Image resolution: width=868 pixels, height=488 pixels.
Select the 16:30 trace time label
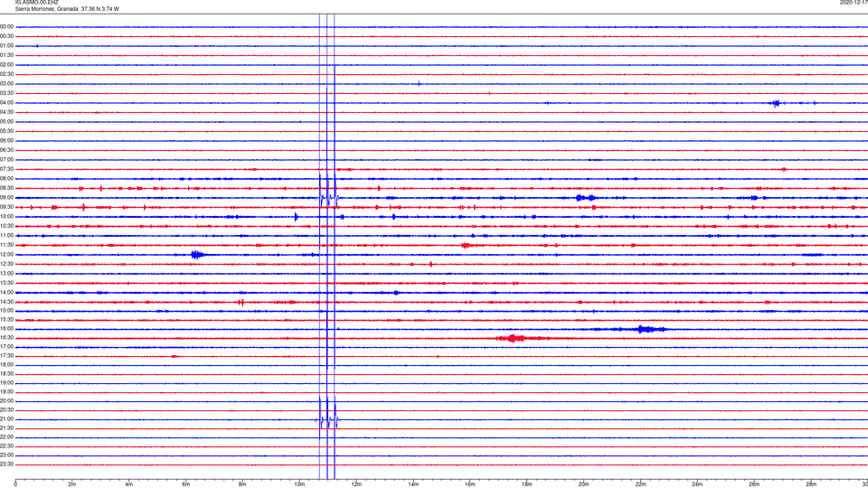click(6, 337)
